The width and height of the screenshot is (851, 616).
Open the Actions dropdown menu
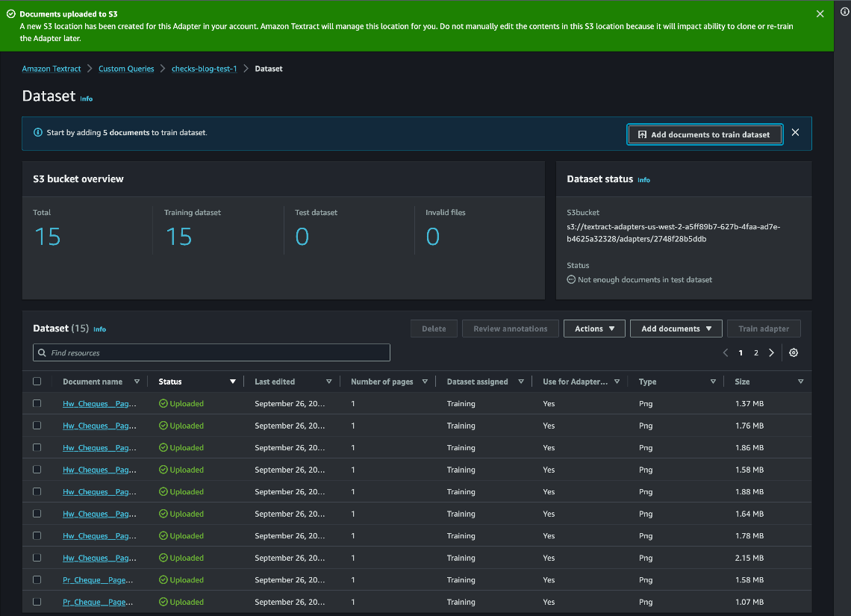coord(594,329)
